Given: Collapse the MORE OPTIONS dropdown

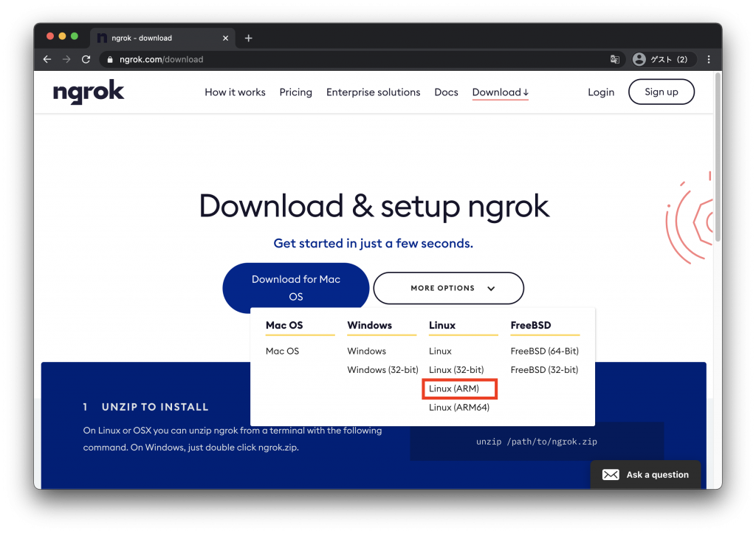Looking at the screenshot, I should pyautogui.click(x=448, y=288).
